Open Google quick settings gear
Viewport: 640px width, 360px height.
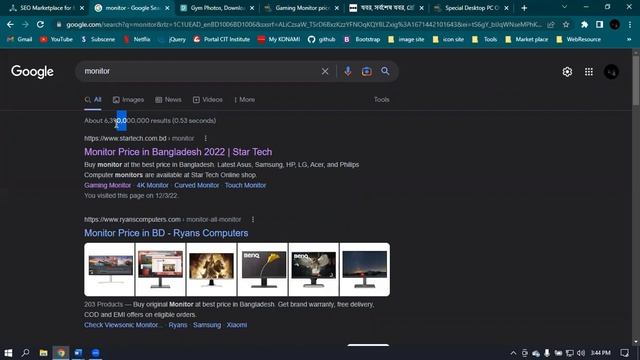(567, 72)
